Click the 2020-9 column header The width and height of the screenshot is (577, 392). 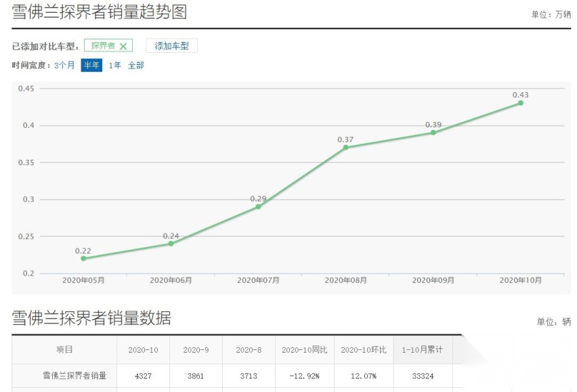[196, 350]
